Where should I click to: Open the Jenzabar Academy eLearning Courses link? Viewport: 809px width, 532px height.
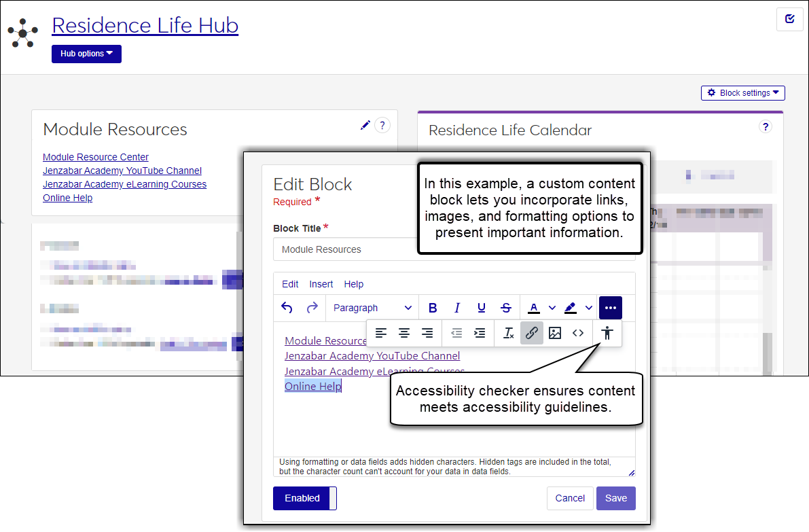coord(124,184)
